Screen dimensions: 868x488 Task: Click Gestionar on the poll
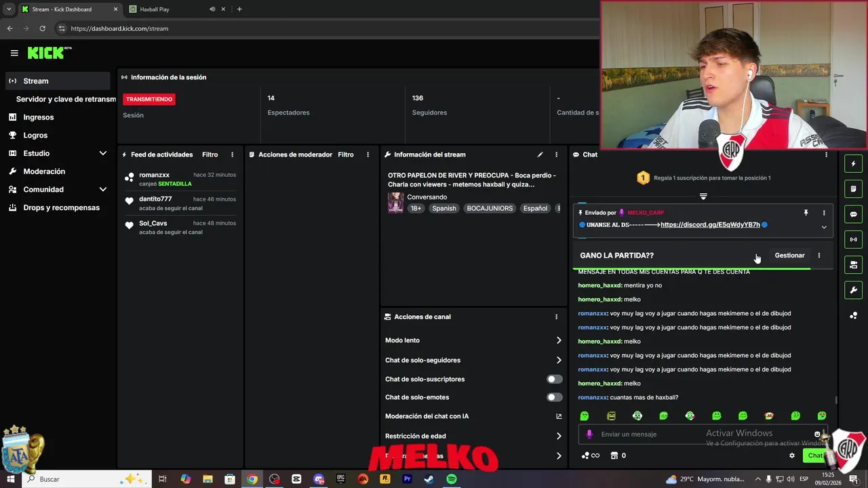[789, 256]
